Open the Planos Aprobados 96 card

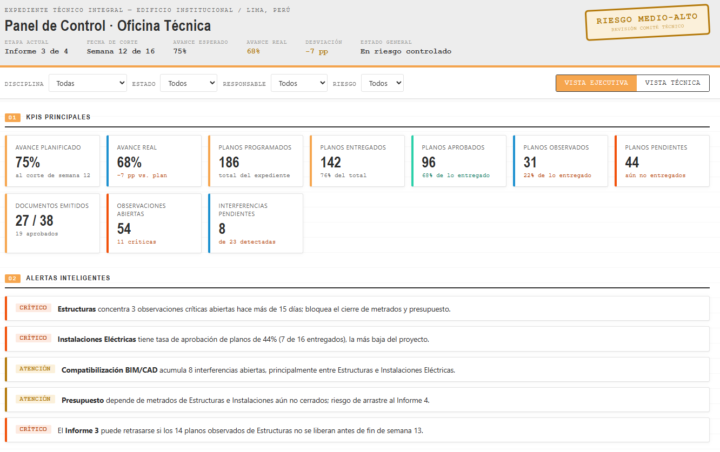click(x=459, y=161)
